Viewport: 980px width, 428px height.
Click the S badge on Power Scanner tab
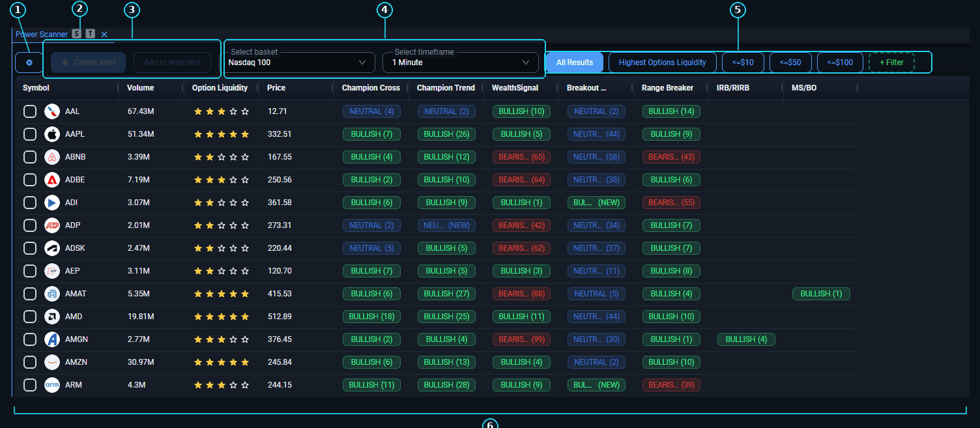pyautogui.click(x=77, y=34)
